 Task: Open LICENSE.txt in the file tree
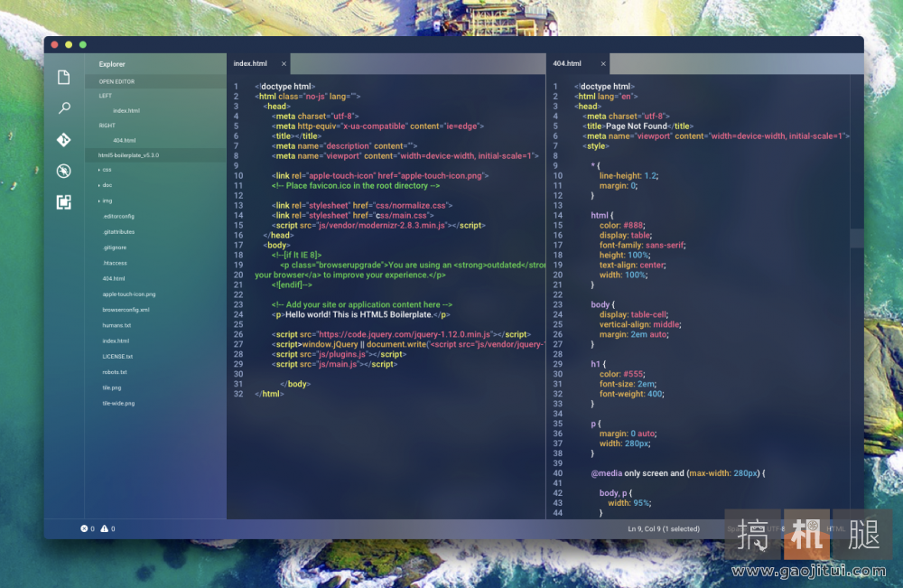(117, 357)
